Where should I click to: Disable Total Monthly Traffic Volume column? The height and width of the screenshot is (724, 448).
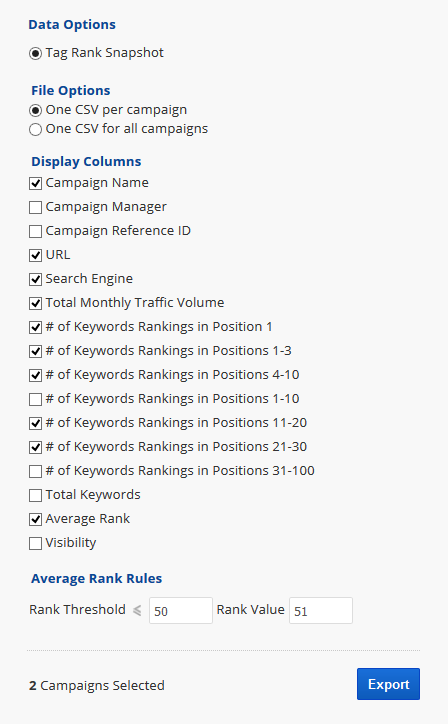pyautogui.click(x=36, y=304)
